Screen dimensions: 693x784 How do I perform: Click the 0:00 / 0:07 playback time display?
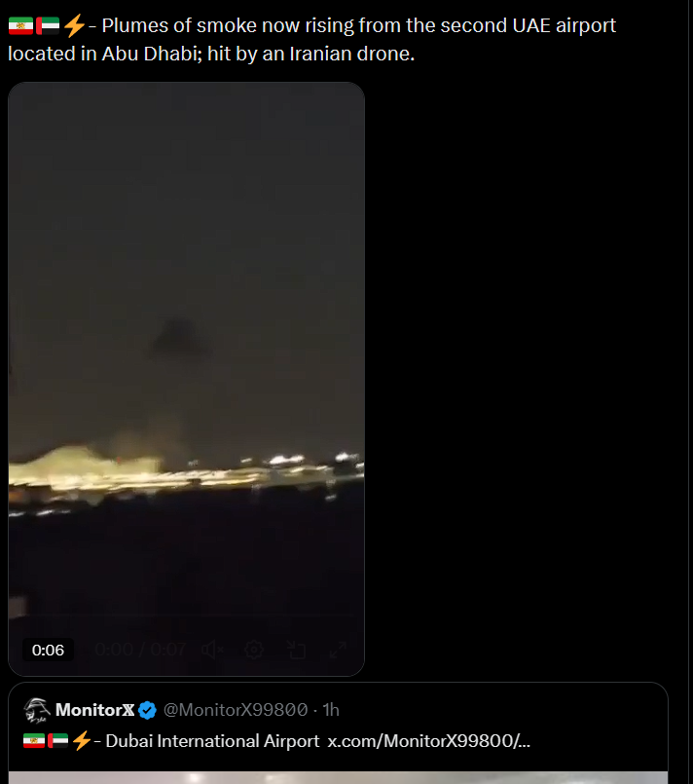(141, 650)
